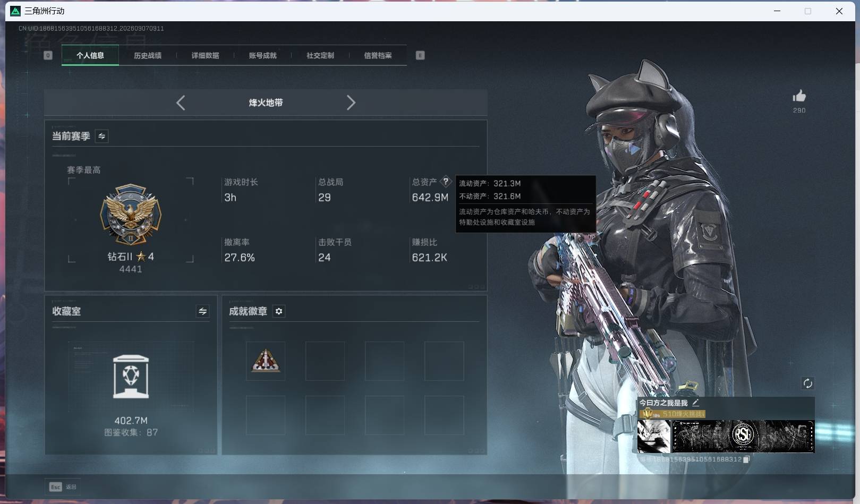The height and width of the screenshot is (504, 860).
Task: Click the profile banner card image
Action: [x=743, y=436]
